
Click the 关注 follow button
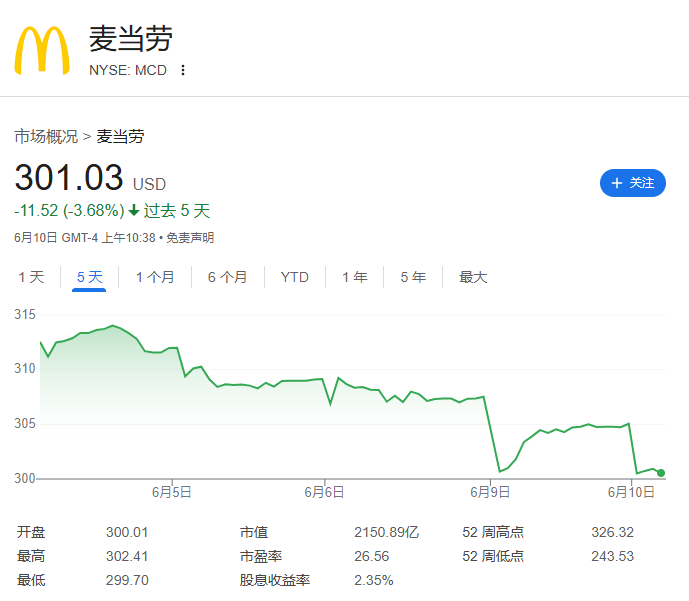tap(632, 183)
